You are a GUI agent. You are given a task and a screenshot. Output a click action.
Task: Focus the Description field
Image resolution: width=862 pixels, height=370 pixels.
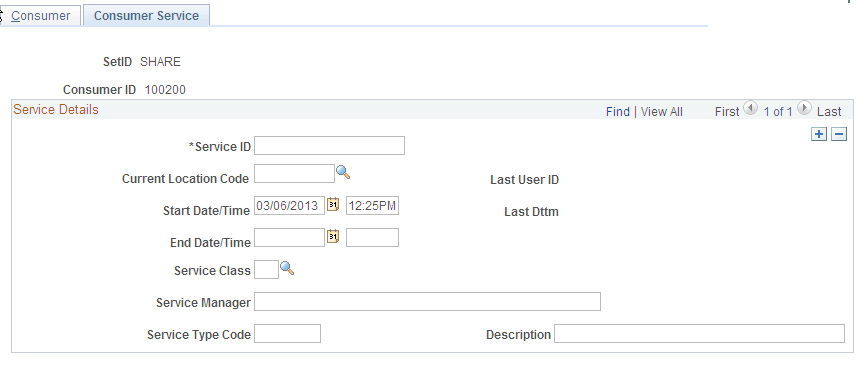[x=699, y=334]
